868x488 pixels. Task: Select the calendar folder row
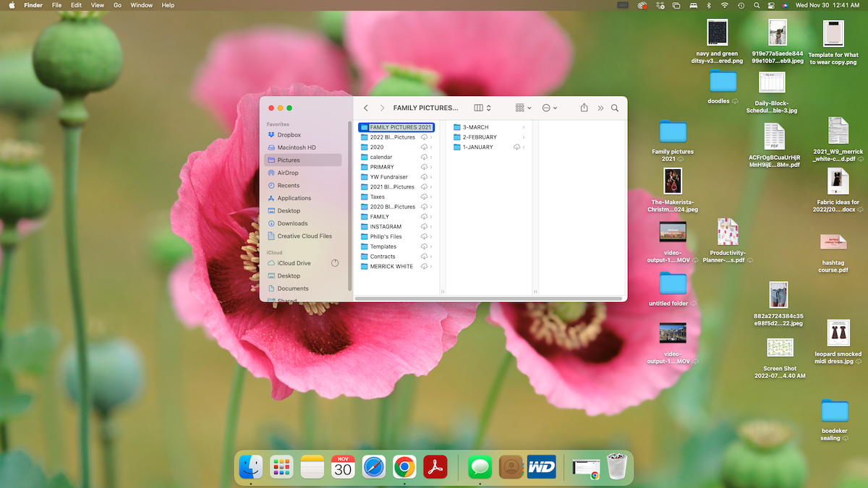[x=396, y=157]
